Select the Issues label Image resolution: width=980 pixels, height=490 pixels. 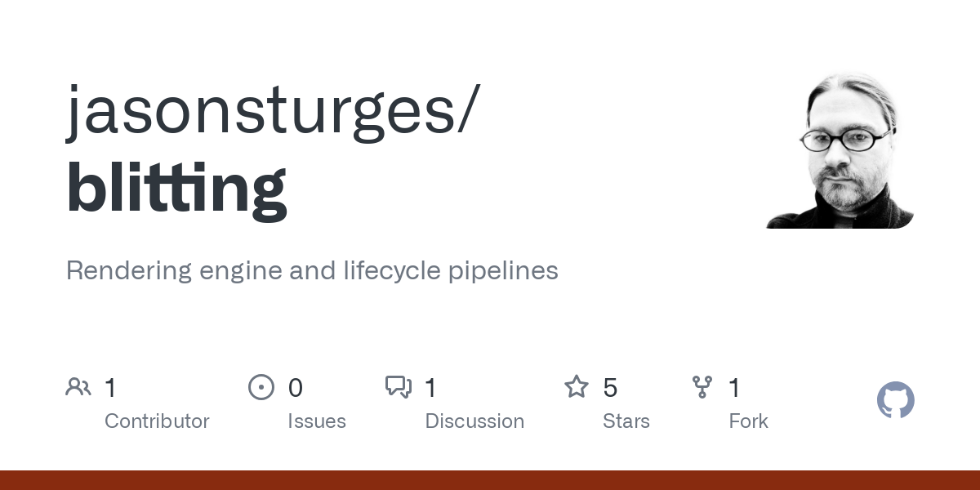coord(317,421)
